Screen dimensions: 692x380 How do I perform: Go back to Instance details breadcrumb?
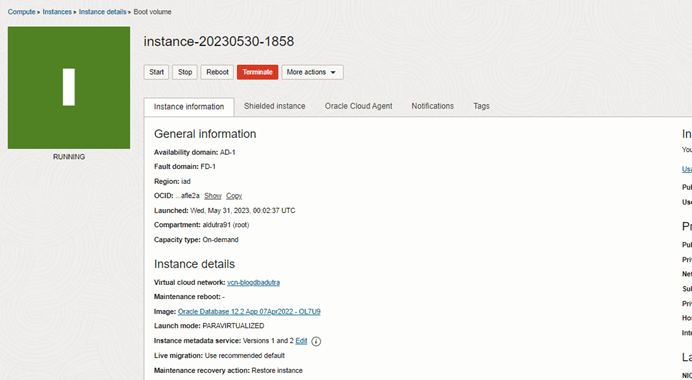click(102, 12)
